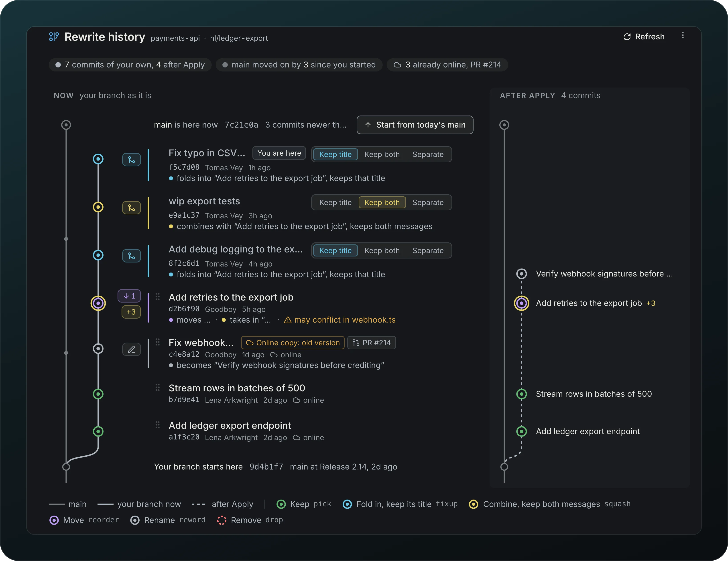Screen dimensions: 728x561
Task: Click the green a1f3c20 commit node
Action: 98,431
